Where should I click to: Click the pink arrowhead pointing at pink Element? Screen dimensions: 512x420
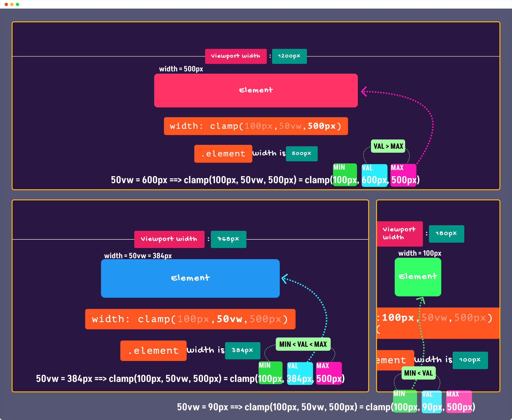pos(364,91)
